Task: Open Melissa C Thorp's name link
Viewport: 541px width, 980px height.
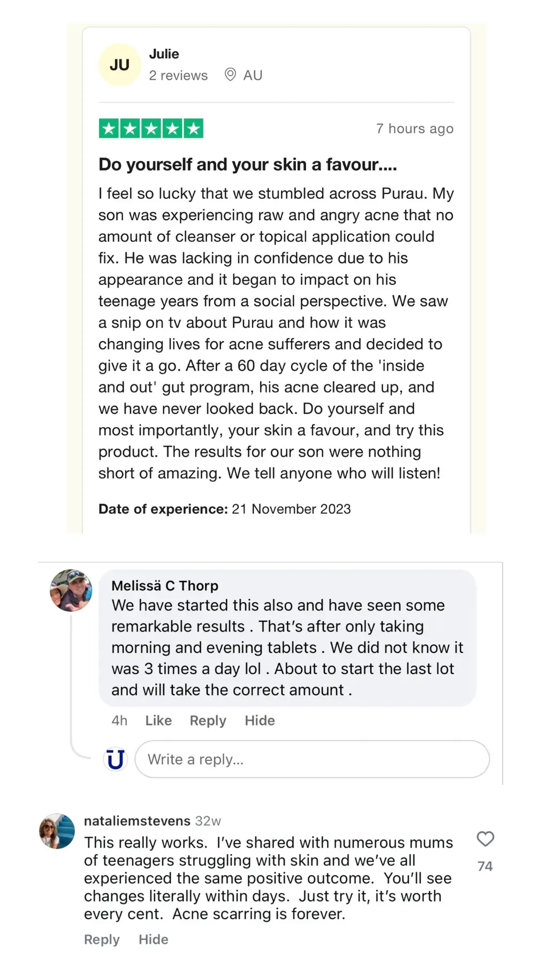Action: click(x=165, y=586)
